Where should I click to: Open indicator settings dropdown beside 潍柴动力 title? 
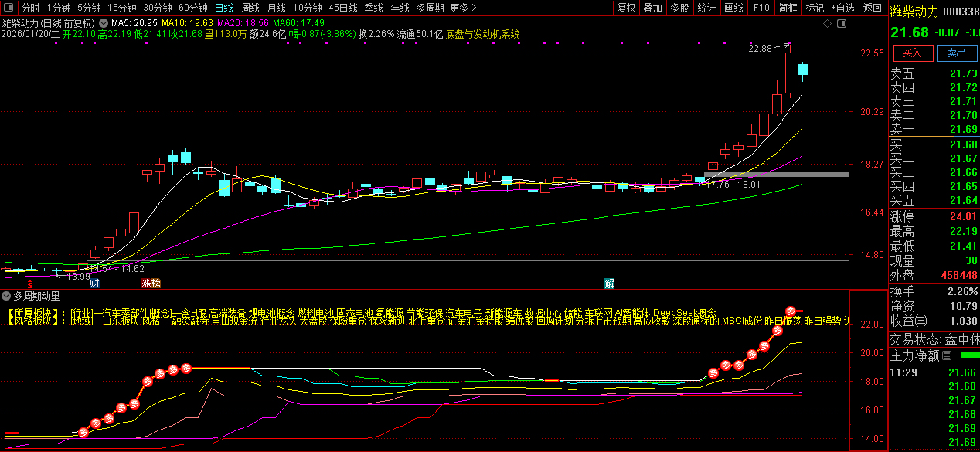click(x=102, y=23)
